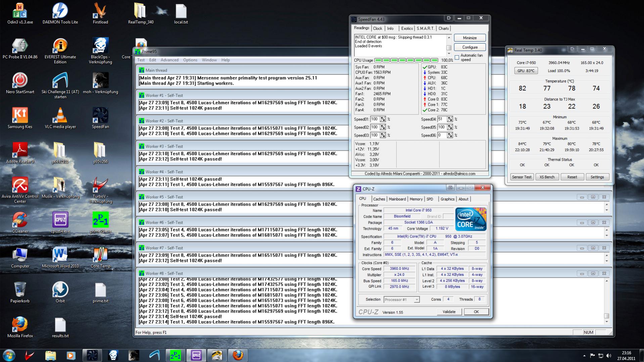
Task: Open Windows Start menu orb
Action: click(x=9, y=355)
